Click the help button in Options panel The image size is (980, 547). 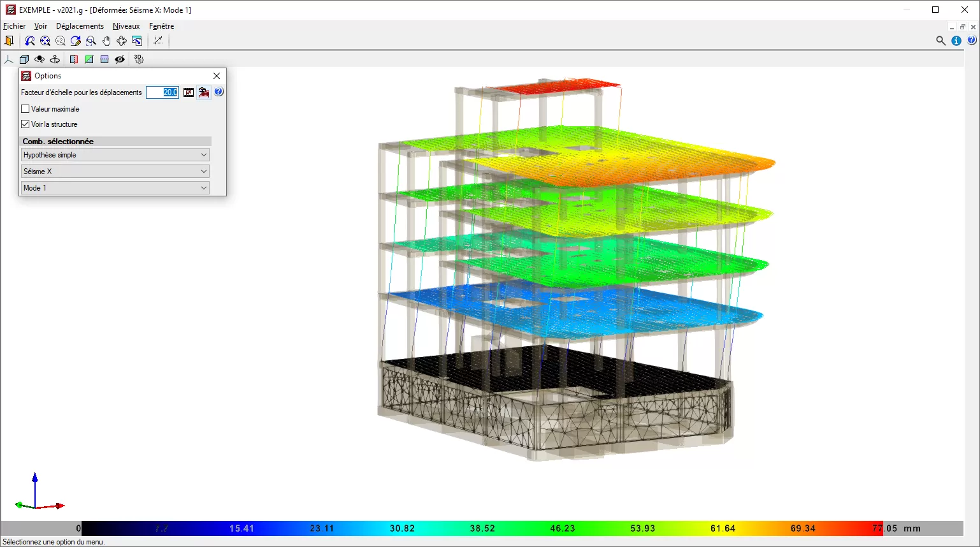click(x=219, y=92)
